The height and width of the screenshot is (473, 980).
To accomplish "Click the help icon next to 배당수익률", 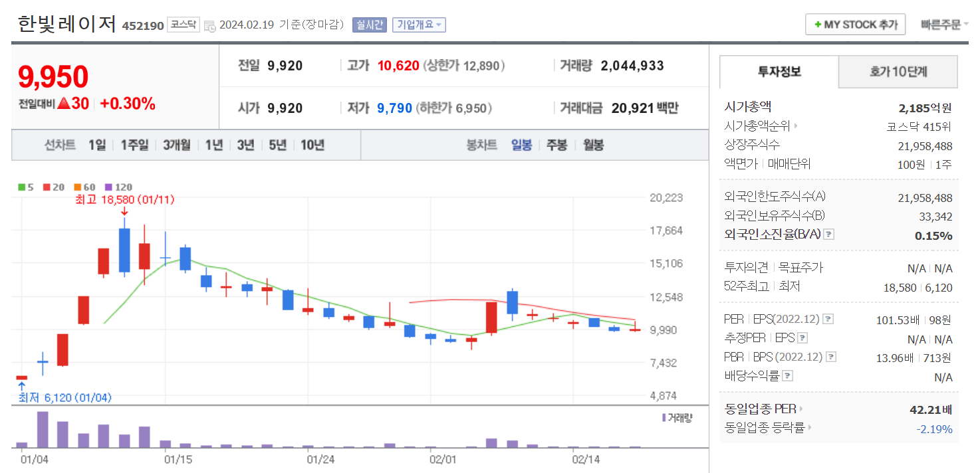I will click(787, 376).
